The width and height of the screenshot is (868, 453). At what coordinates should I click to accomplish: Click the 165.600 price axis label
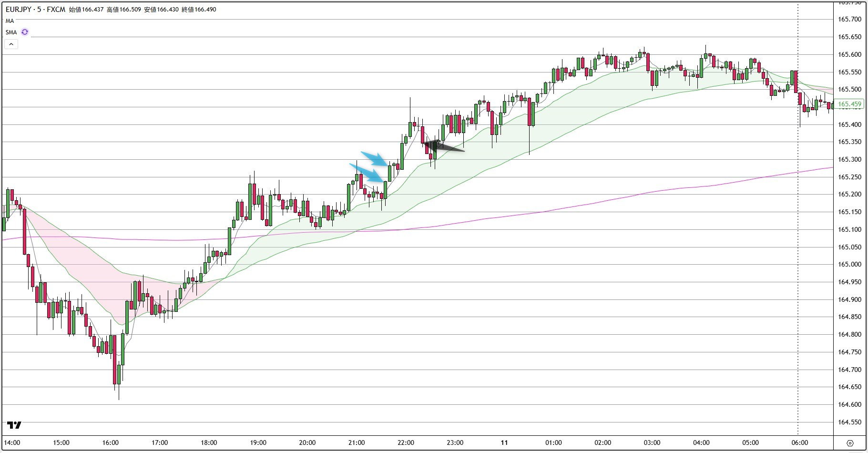click(849, 54)
